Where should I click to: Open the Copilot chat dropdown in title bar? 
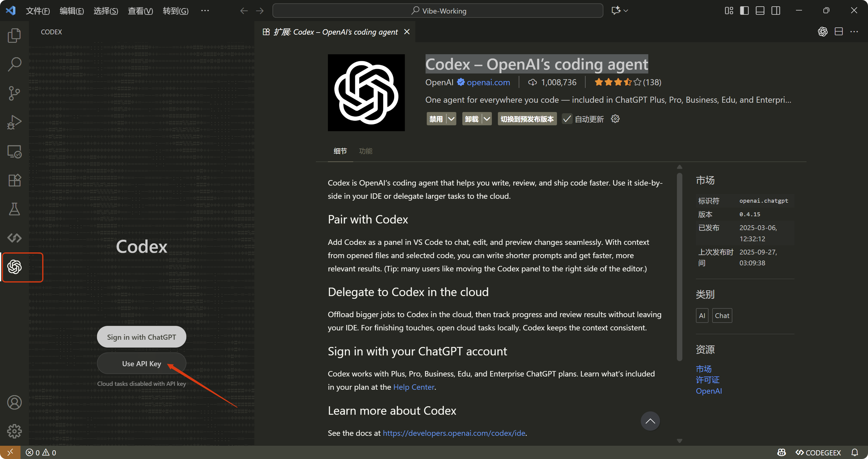pos(626,11)
